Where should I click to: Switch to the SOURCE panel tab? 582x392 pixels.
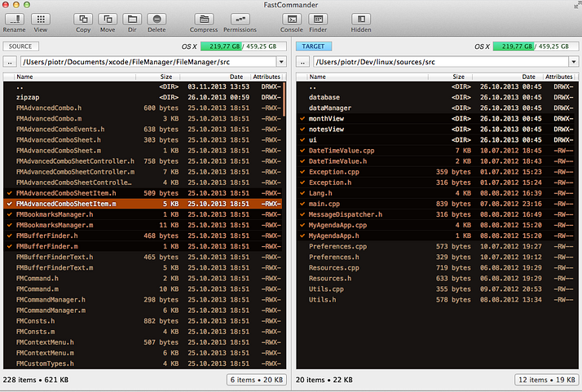(20, 47)
